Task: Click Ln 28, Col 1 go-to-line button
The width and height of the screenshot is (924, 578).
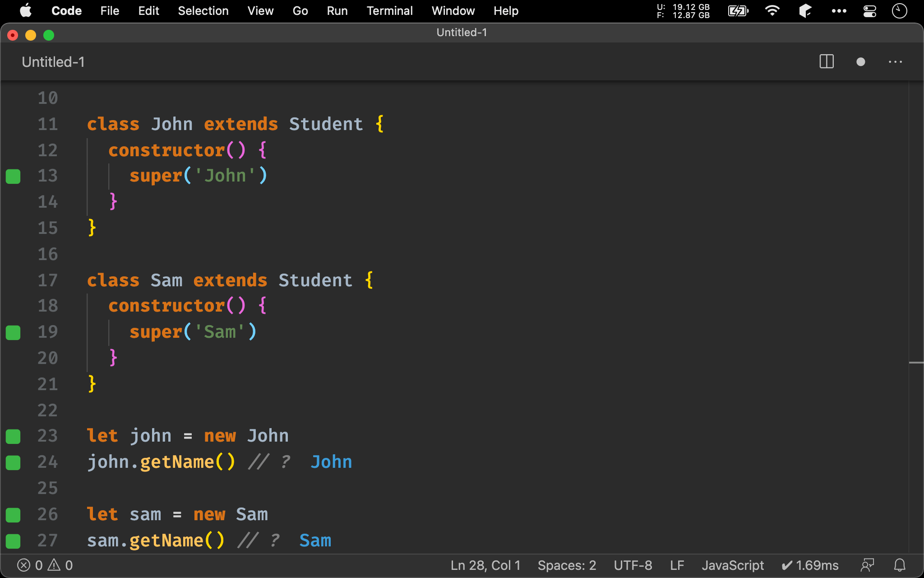Action: 485,565
